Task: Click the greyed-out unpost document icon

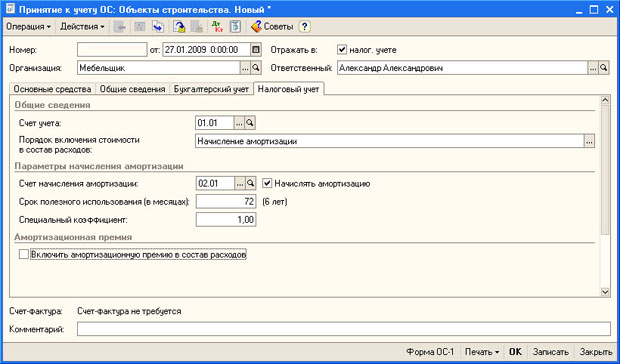Action: pyautogui.click(x=197, y=27)
